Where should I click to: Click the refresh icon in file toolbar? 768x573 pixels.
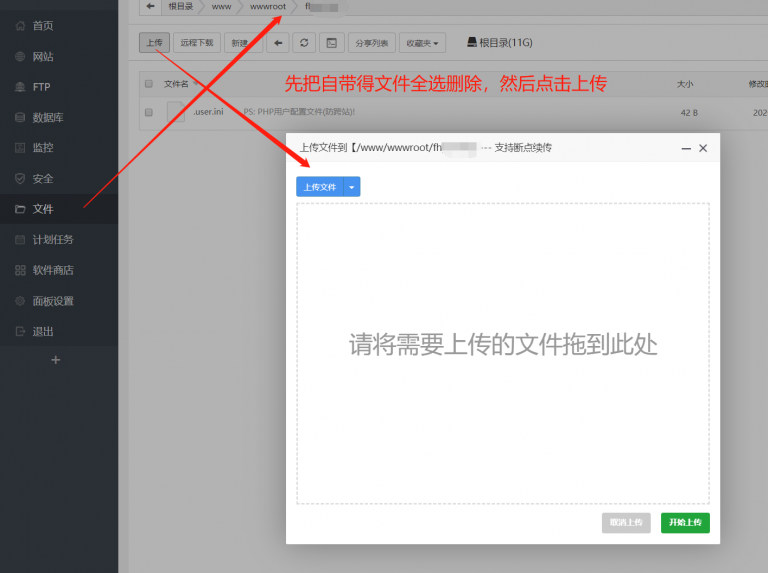[304, 43]
